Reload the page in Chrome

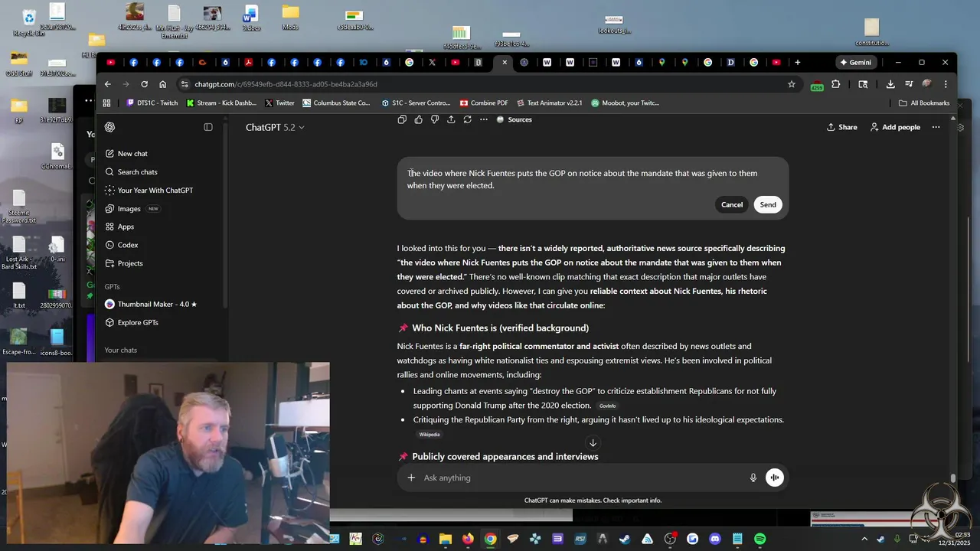coord(144,84)
